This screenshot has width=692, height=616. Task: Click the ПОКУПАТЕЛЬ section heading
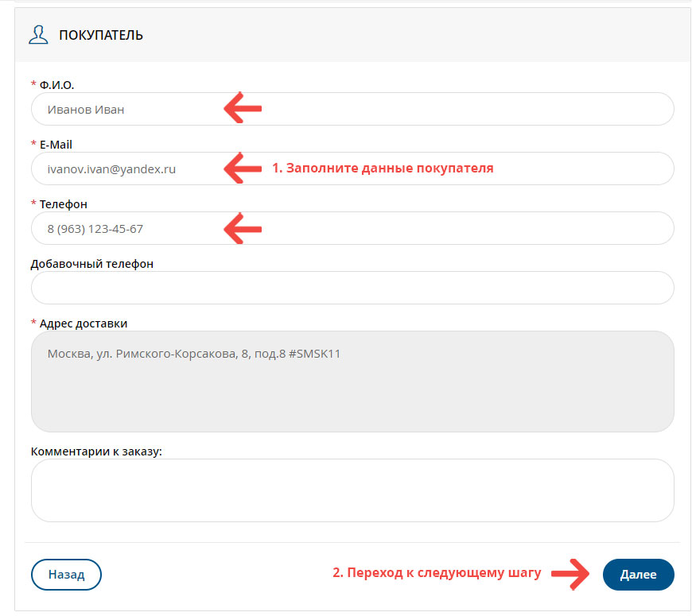point(101,35)
